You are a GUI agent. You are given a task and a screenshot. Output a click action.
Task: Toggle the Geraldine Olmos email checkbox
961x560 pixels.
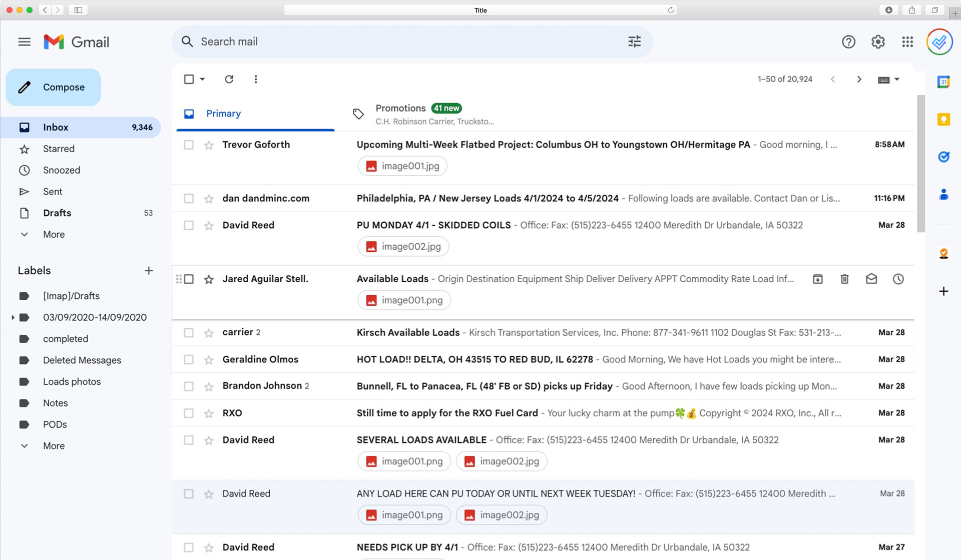click(189, 359)
